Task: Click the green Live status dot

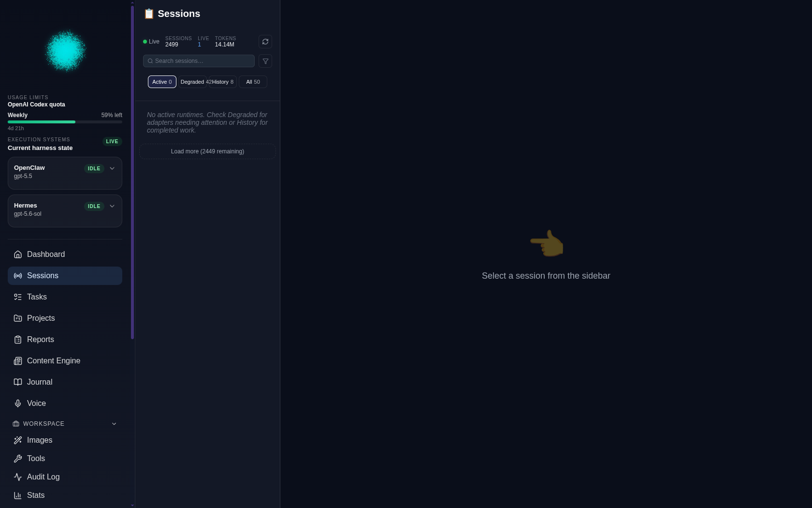Action: click(145, 42)
